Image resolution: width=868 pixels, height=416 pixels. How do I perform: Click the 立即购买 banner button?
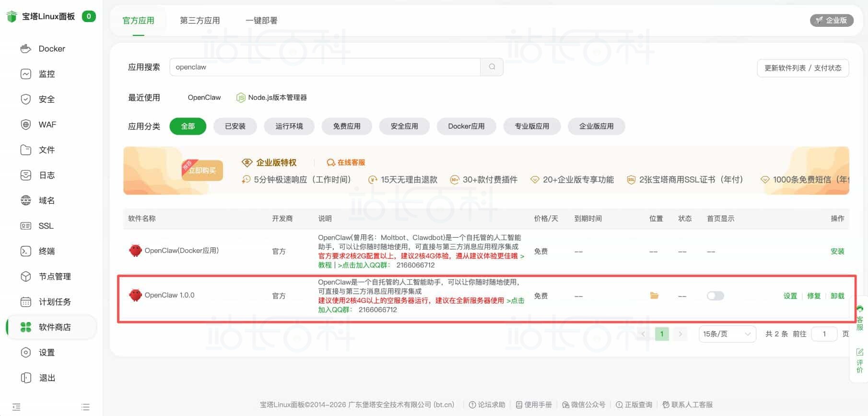coord(202,170)
